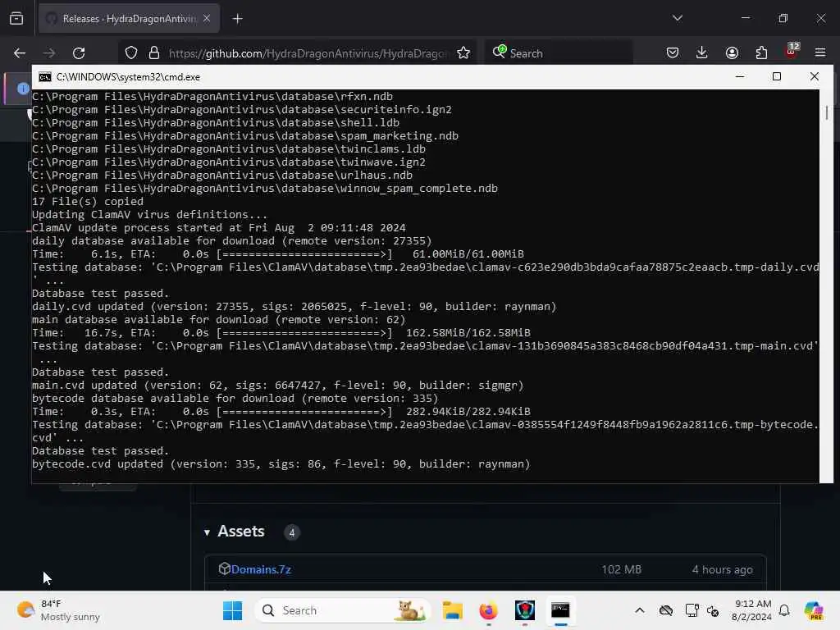Image resolution: width=840 pixels, height=630 pixels.
Task: Open the weather widget showing 84°F
Action: pos(58,610)
